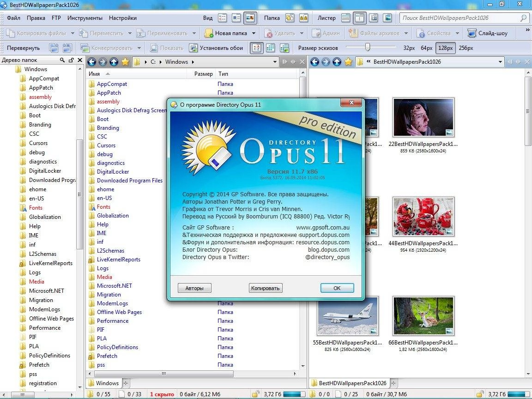Image resolution: width=532 pixels, height=399 pixels.
Task: Go up one level in right pane
Action: tap(337, 62)
